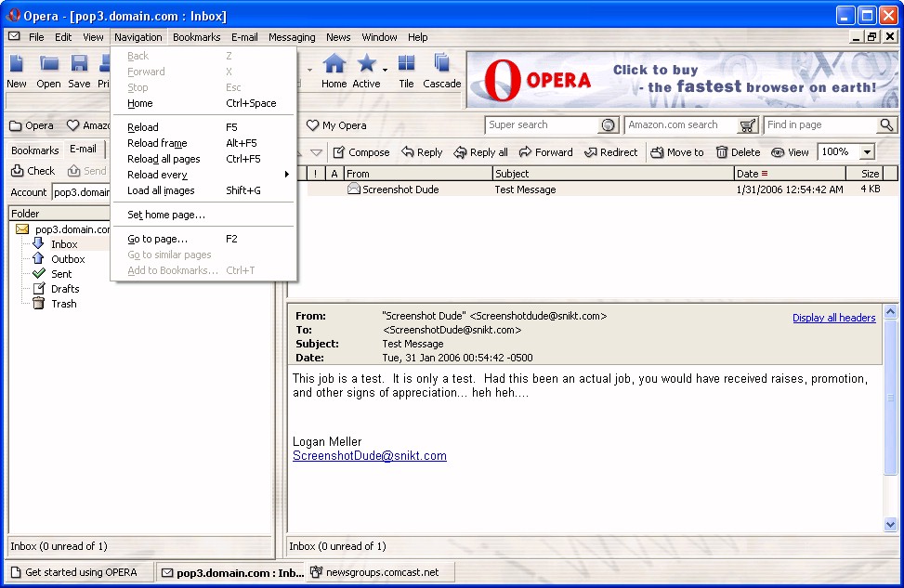Open the Opera bookmarks folder on personal bar
The image size is (904, 588).
coord(32,125)
